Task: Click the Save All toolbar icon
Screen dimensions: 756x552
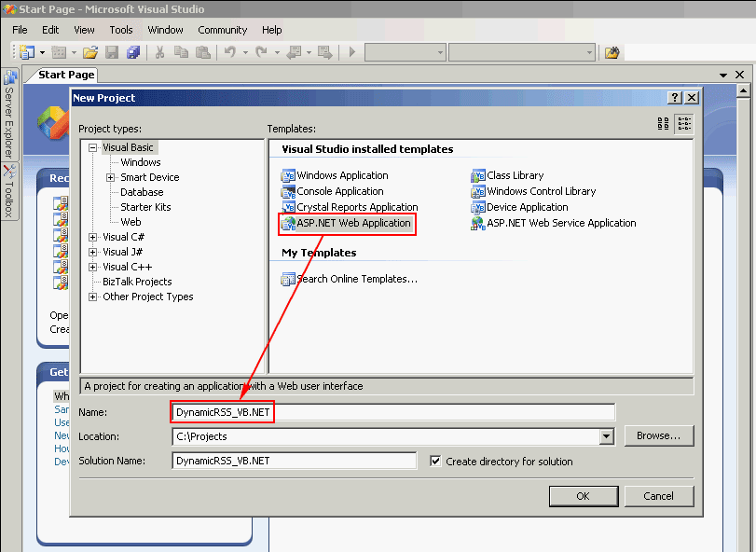Action: click(133, 52)
